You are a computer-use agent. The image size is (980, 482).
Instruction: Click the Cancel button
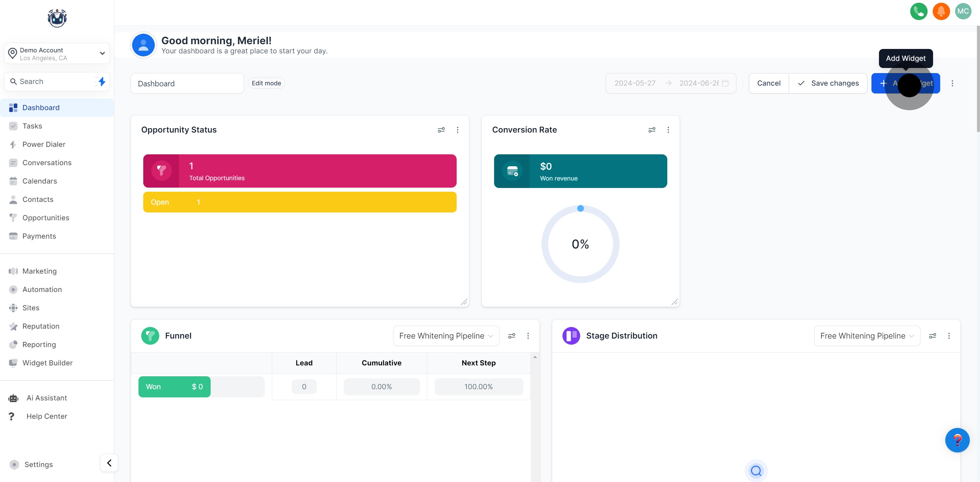tap(768, 83)
